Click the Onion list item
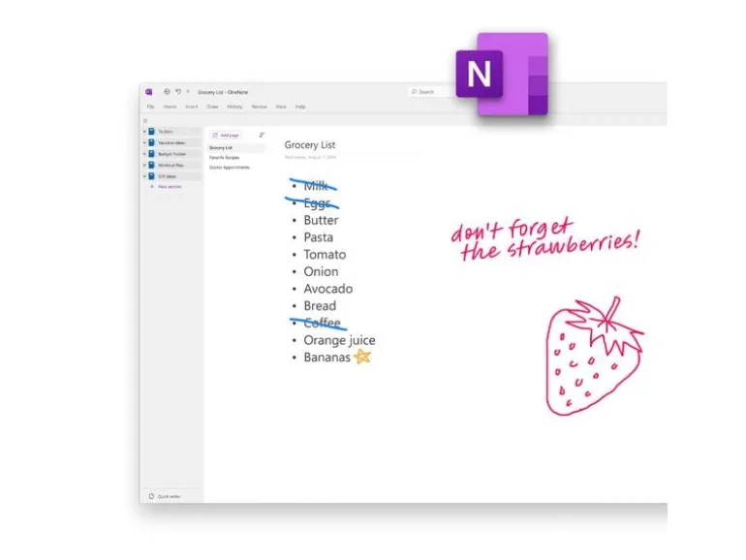The image size is (746, 560). tap(321, 271)
